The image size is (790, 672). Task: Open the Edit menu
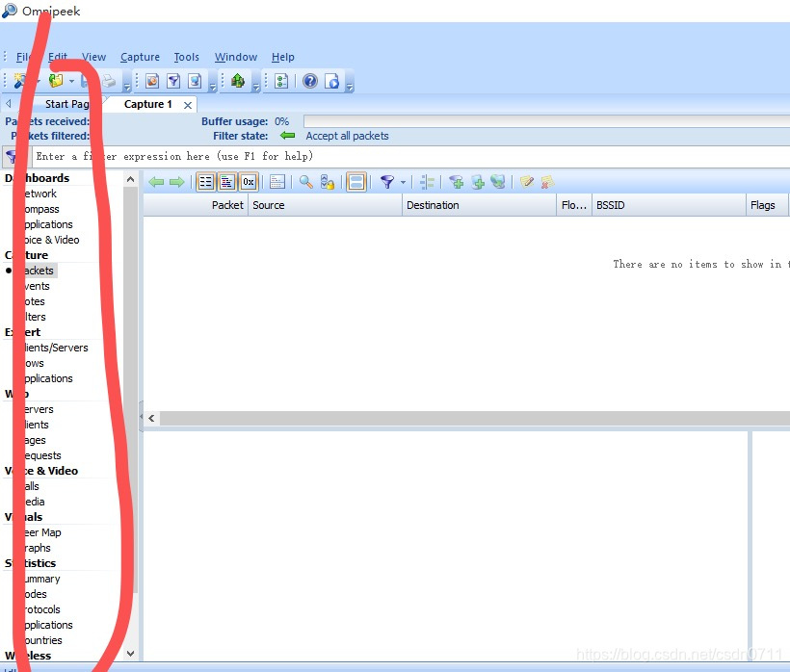pyautogui.click(x=58, y=57)
